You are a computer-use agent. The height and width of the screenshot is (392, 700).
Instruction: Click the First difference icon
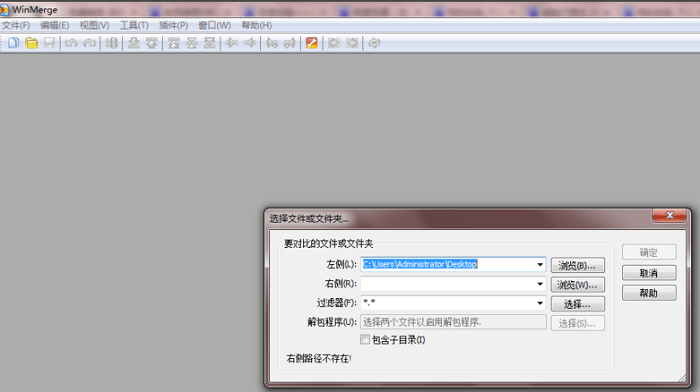click(x=174, y=43)
